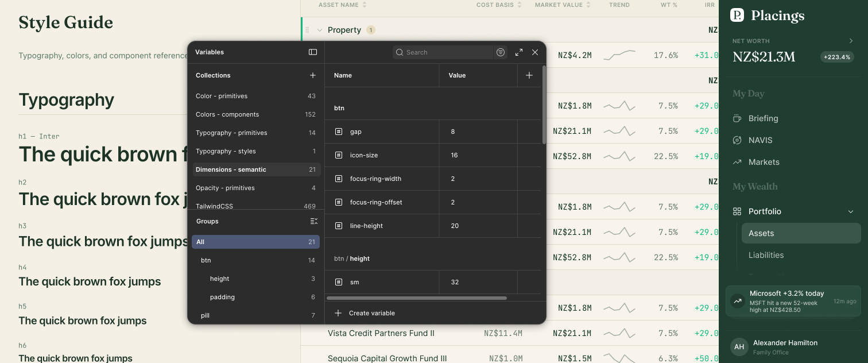Click the AH user avatar

coord(739,347)
